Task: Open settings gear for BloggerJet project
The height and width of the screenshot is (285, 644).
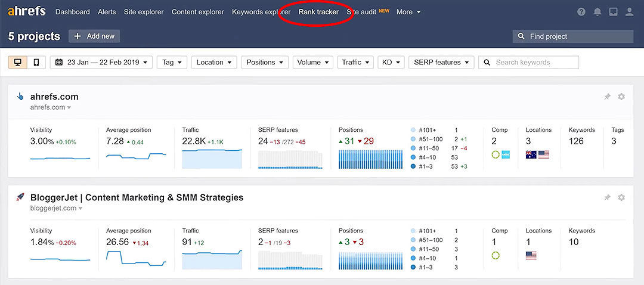Action: [621, 197]
